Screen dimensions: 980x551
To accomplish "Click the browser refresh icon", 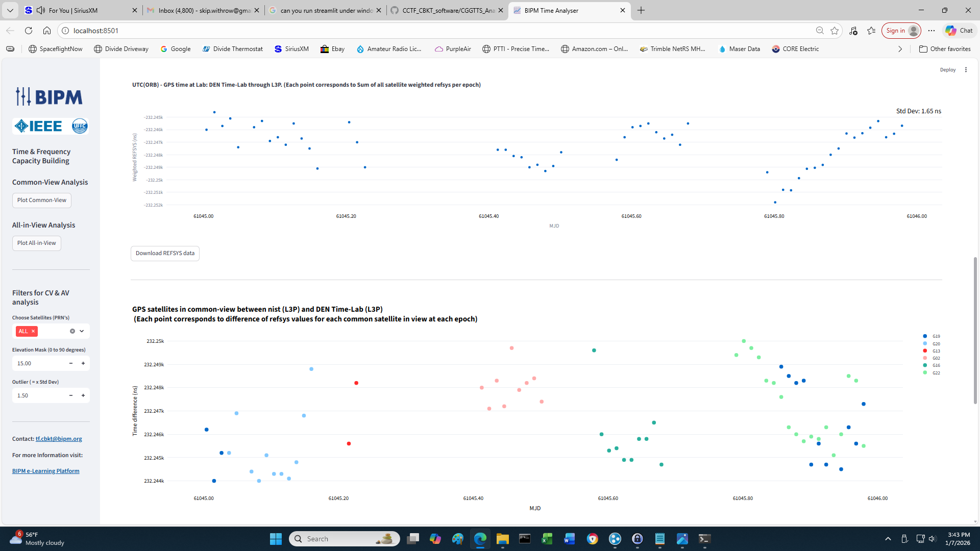I will point(29,31).
